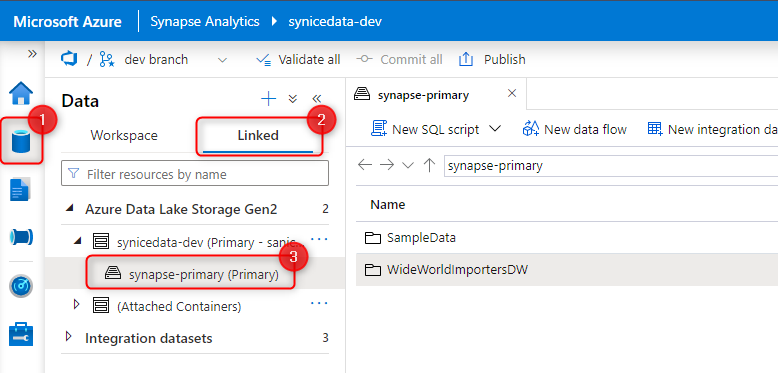Open the Develop hub document icon
778x373 pixels.
(20, 189)
